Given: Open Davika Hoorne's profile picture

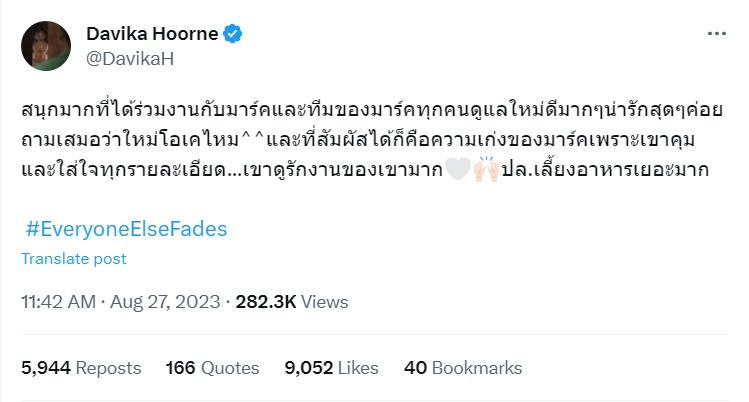Looking at the screenshot, I should [x=46, y=46].
